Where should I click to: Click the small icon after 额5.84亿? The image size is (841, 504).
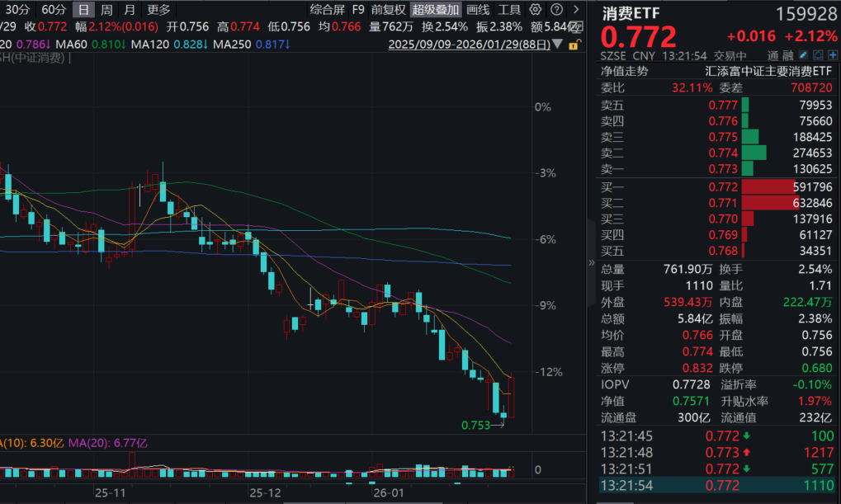coord(575,27)
